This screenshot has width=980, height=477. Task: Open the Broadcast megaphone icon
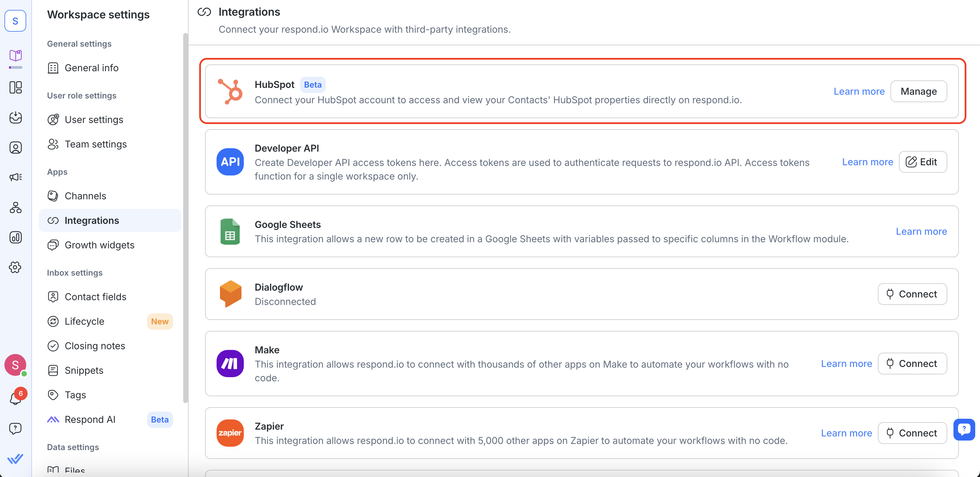[x=15, y=177]
